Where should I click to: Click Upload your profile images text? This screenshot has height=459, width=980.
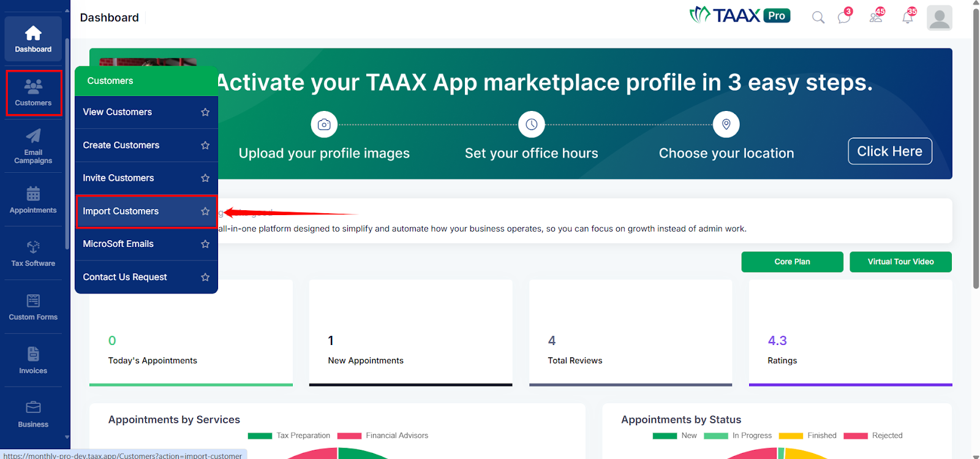click(x=324, y=153)
